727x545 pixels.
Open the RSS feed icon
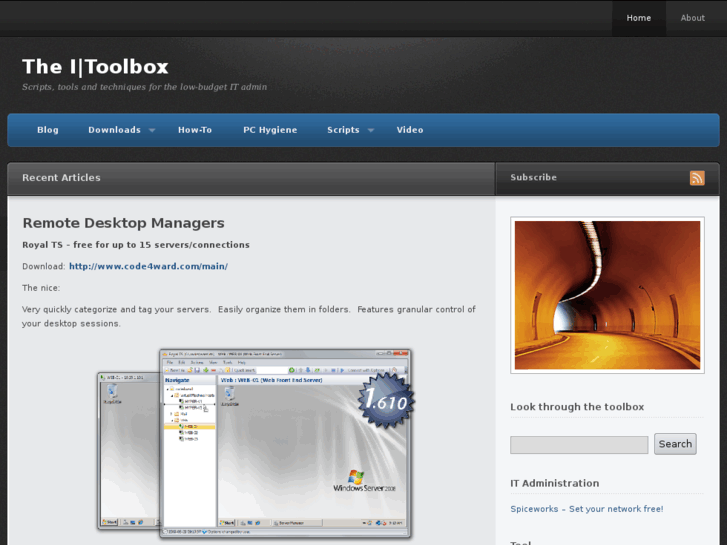(x=697, y=178)
